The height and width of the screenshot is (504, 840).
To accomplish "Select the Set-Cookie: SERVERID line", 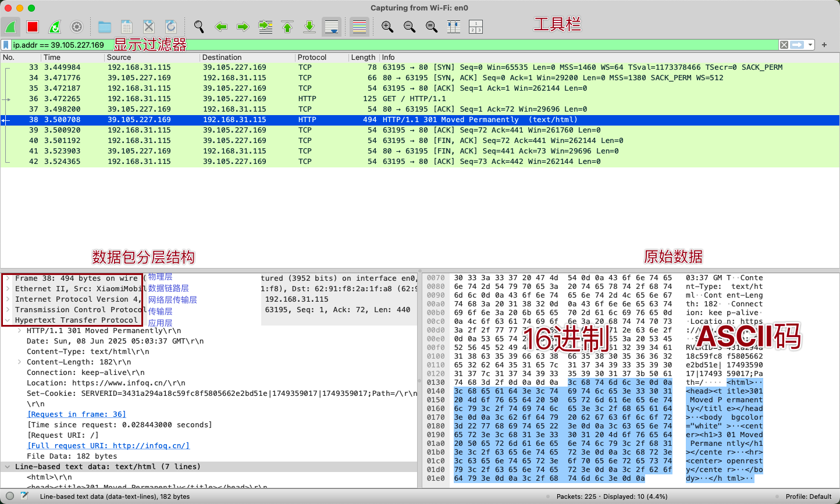I will pos(222,394).
